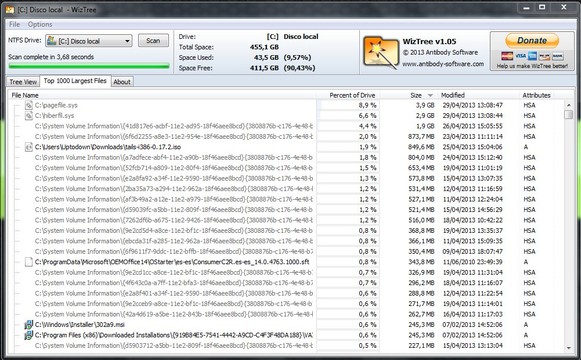Open the Options menu

click(40, 24)
